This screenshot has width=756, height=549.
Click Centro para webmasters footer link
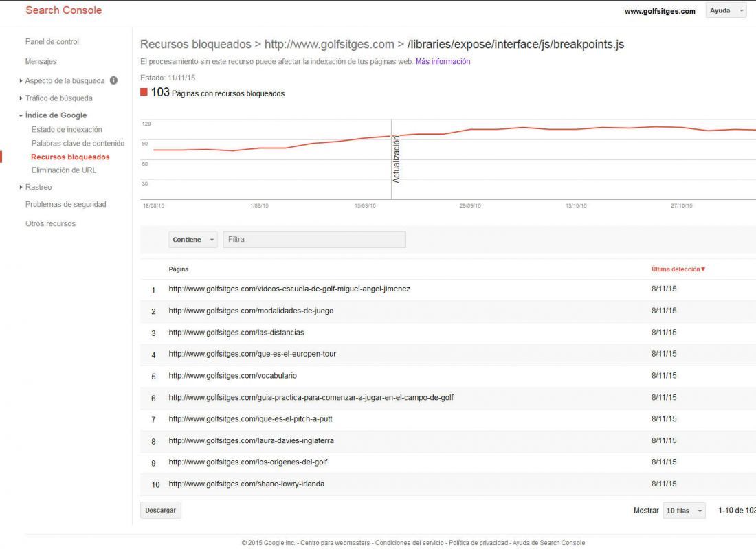pos(335,543)
